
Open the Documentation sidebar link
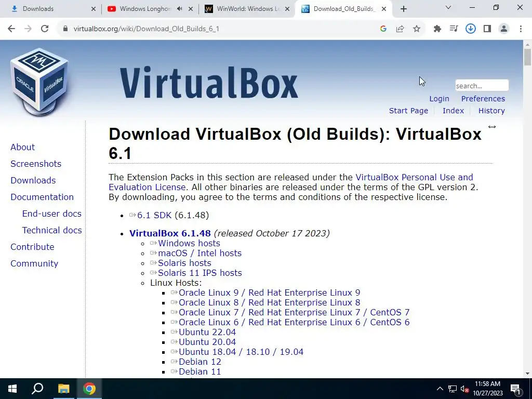coord(42,197)
